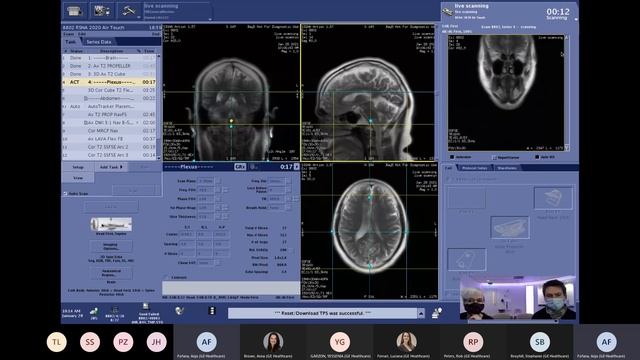Select the 'Cor T2 SSFSE Arc 3' task
Viewport: 640px width, 360px height.
coord(109,155)
